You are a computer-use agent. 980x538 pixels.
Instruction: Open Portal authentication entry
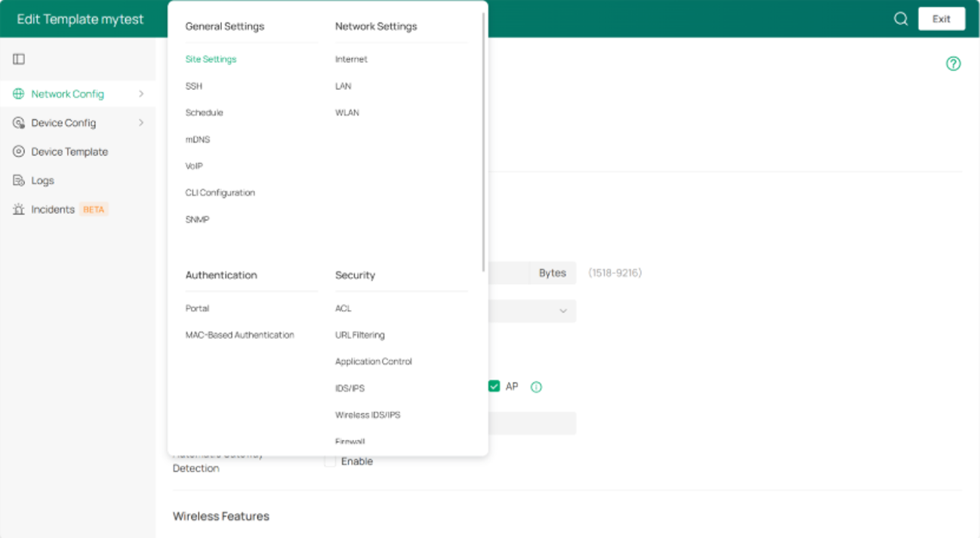(x=197, y=308)
